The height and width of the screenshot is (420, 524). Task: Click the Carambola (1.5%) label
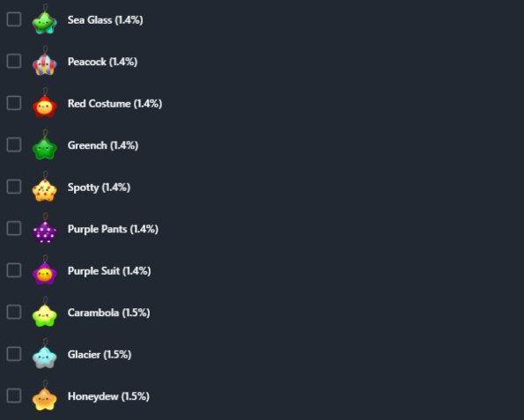(108, 313)
